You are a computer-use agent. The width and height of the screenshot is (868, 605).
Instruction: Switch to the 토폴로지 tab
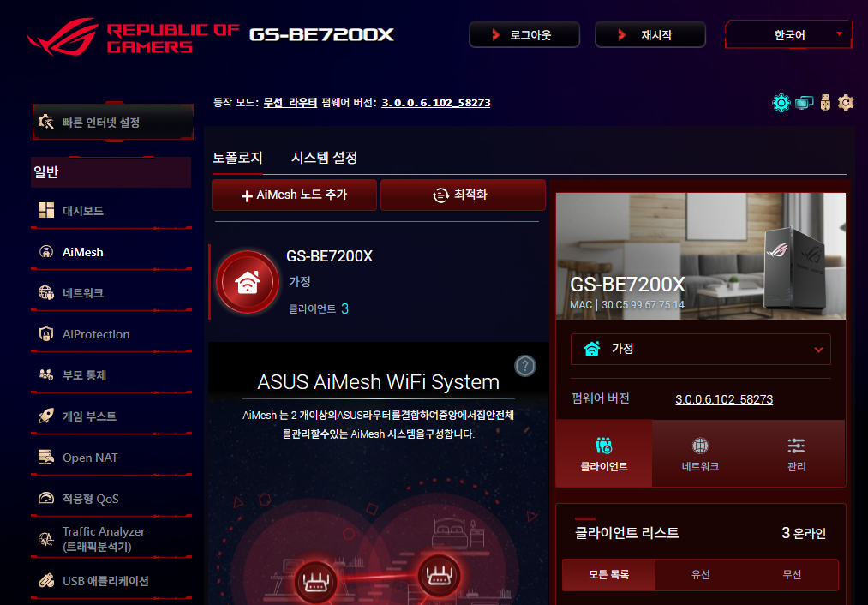[237, 158]
